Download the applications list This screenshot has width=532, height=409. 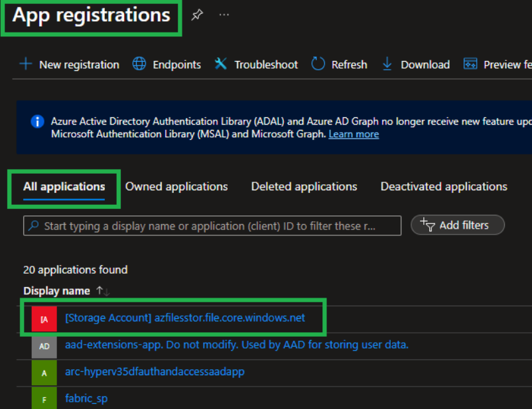point(416,64)
